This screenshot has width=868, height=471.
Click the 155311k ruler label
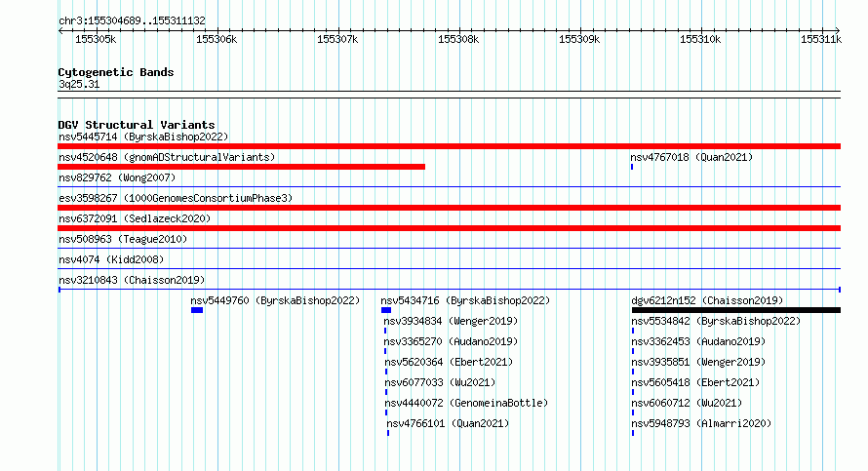click(x=821, y=39)
